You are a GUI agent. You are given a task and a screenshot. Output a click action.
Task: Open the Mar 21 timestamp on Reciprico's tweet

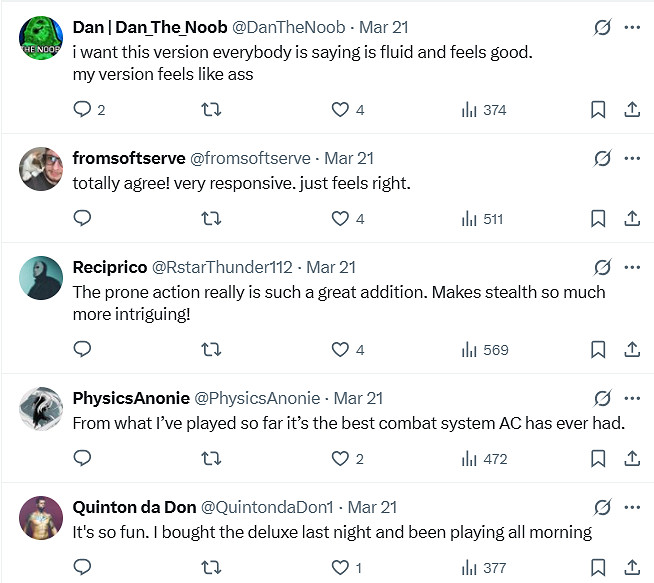tap(332, 267)
